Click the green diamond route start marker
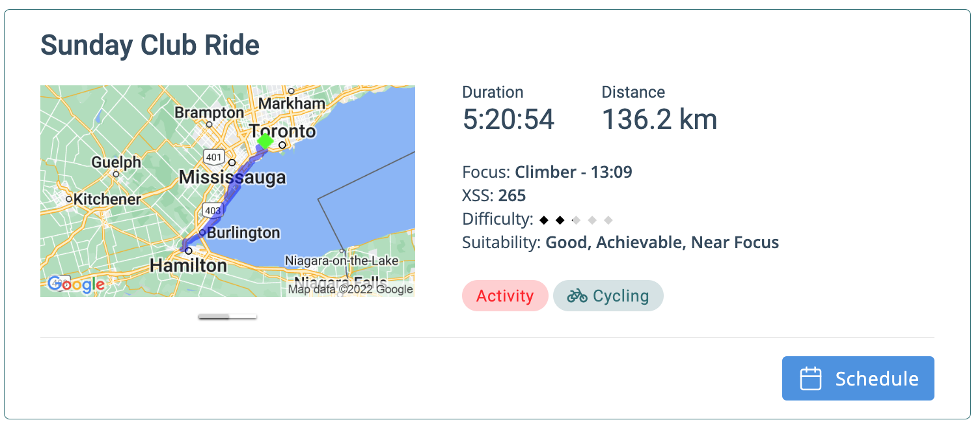Screen dimensions: 980x422 (x=265, y=141)
